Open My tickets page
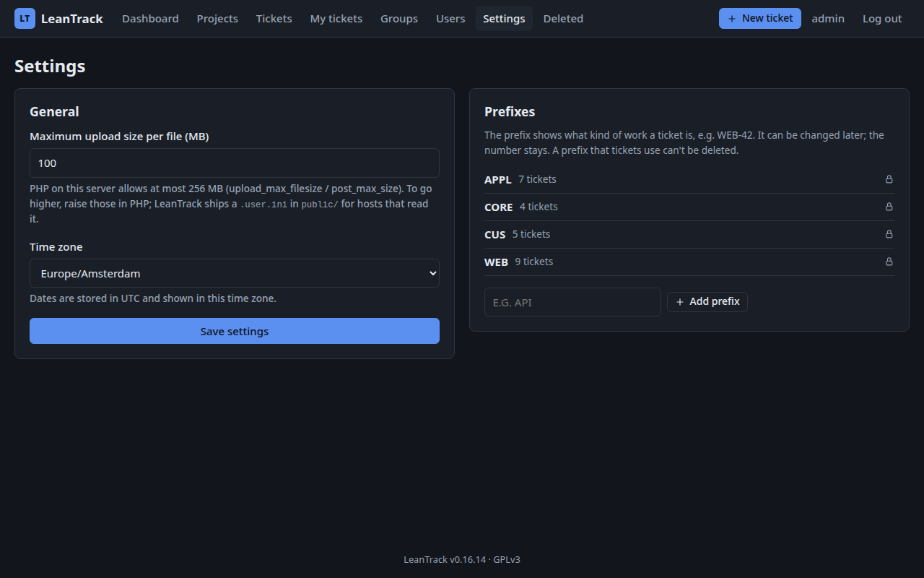924x578 pixels. (336, 19)
